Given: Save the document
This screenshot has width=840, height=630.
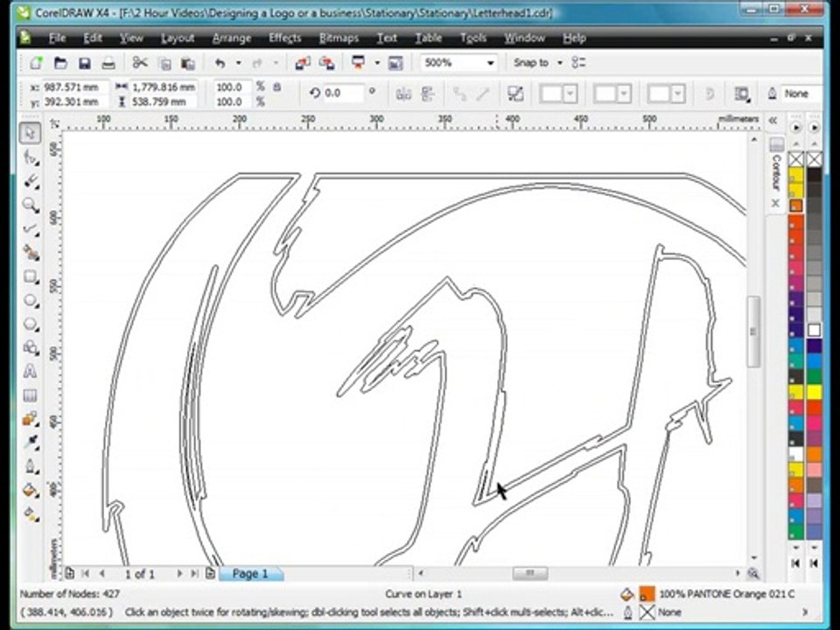Looking at the screenshot, I should 85,63.
